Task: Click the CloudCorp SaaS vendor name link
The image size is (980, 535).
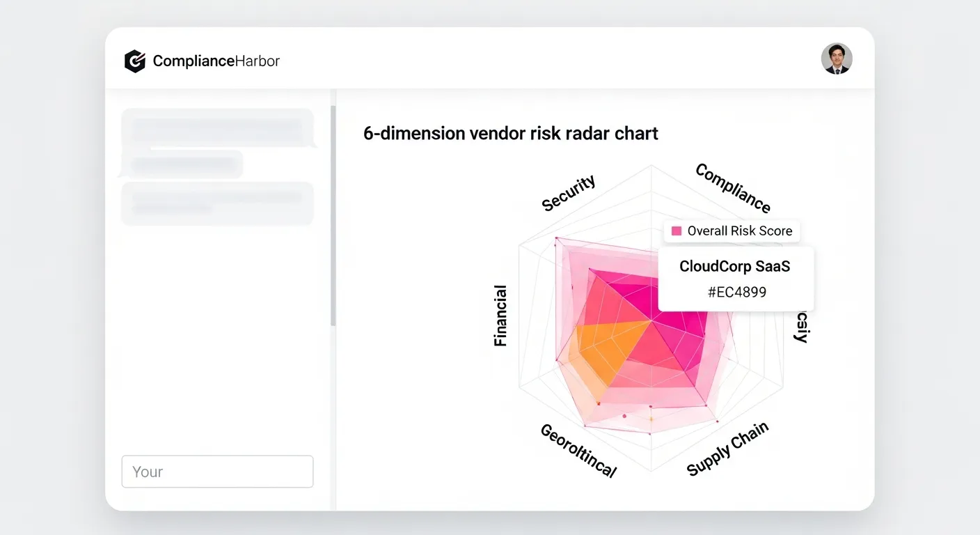Action: (734, 266)
